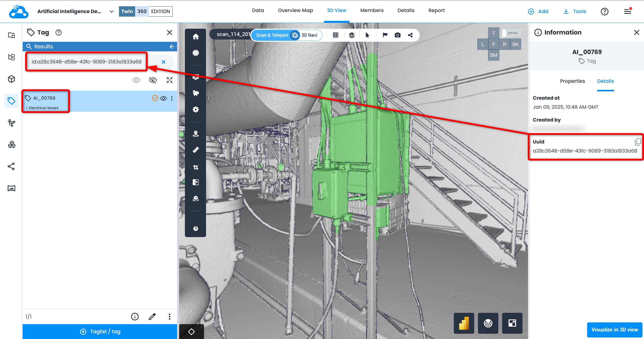644x339 pixels.
Task: Expand the Electrical boxes breadcrumb
Action: point(43,108)
